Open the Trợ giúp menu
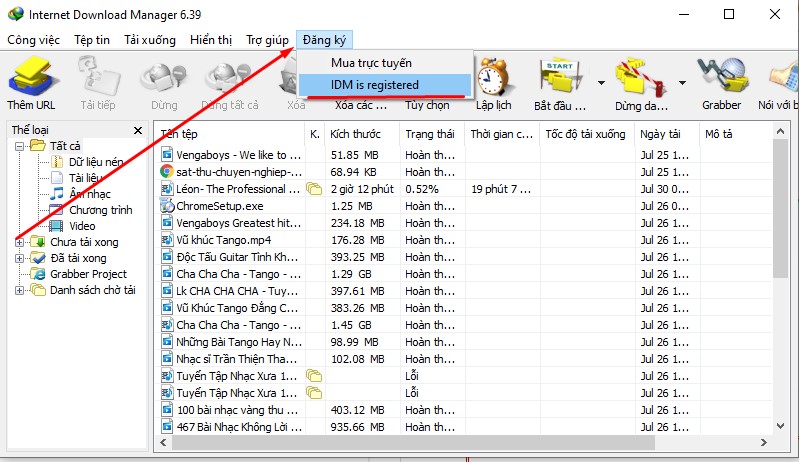Viewport: 799px width, 462px height. [268, 40]
